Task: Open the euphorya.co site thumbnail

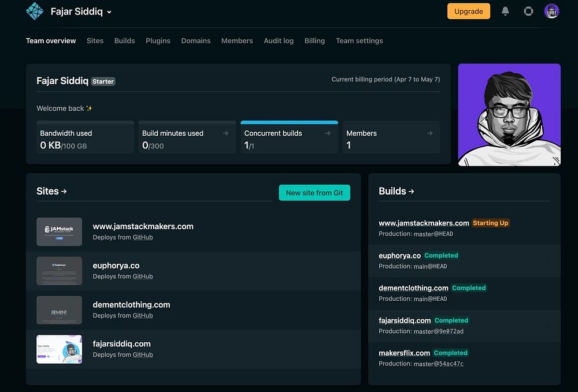Action: pos(60,271)
